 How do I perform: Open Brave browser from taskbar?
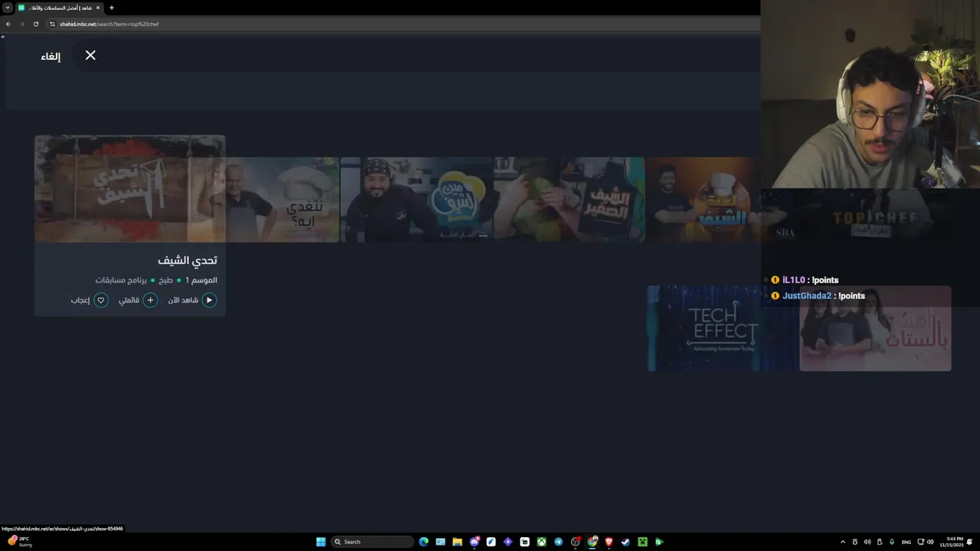point(609,542)
